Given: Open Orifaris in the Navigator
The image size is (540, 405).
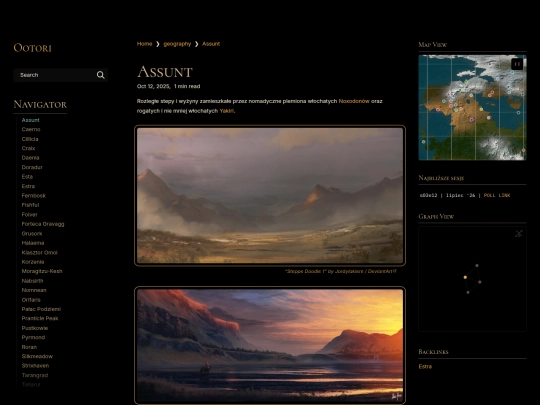Looking at the screenshot, I should pos(31,300).
